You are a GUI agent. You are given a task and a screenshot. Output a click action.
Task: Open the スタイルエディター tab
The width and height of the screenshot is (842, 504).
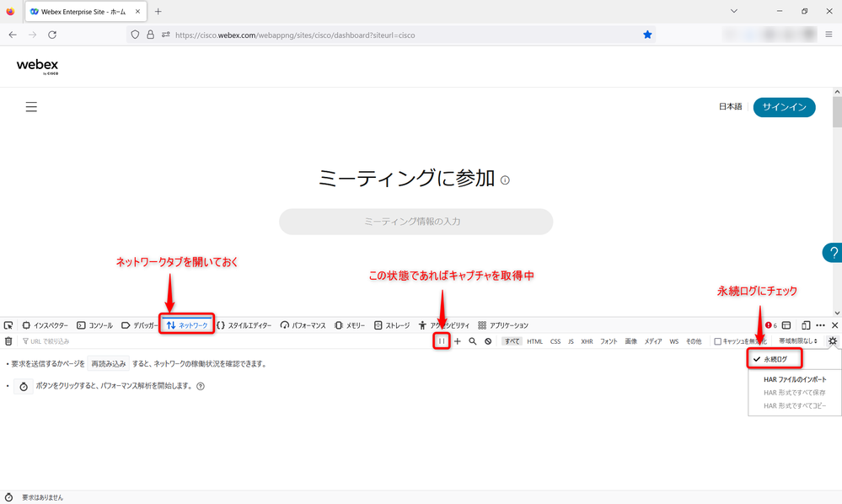pos(244,325)
